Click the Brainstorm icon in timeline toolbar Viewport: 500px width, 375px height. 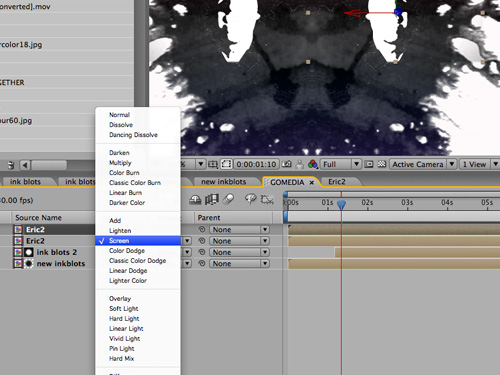(x=250, y=199)
